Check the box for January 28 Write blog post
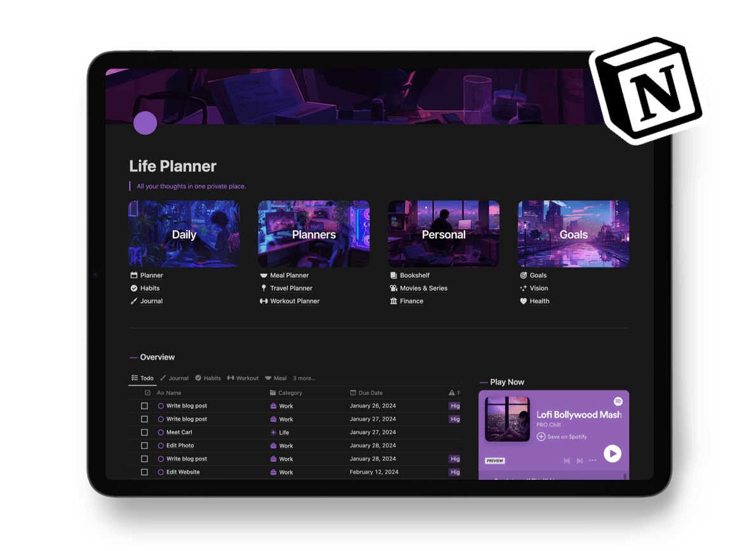Viewport: 756px width, 551px height. pos(144,459)
